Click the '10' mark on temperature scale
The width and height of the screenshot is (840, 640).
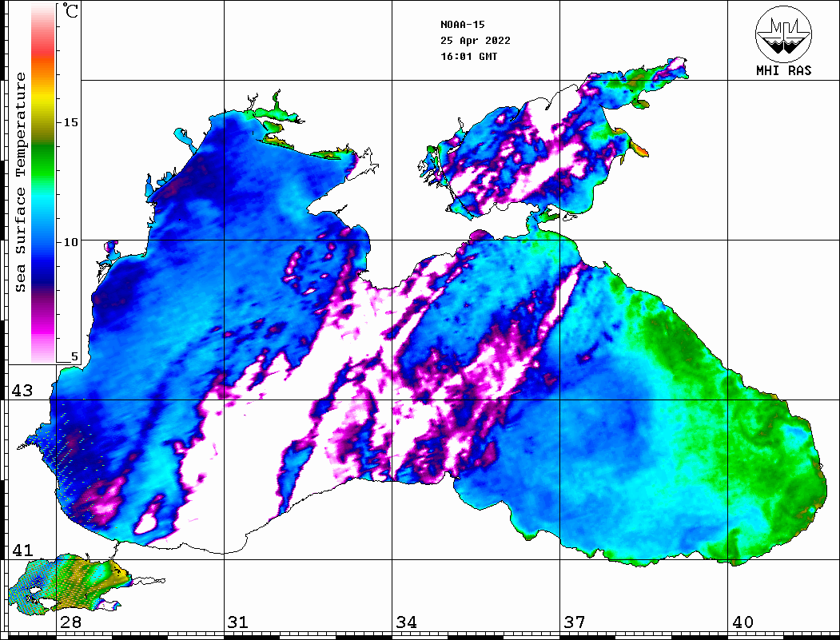pos(70,242)
